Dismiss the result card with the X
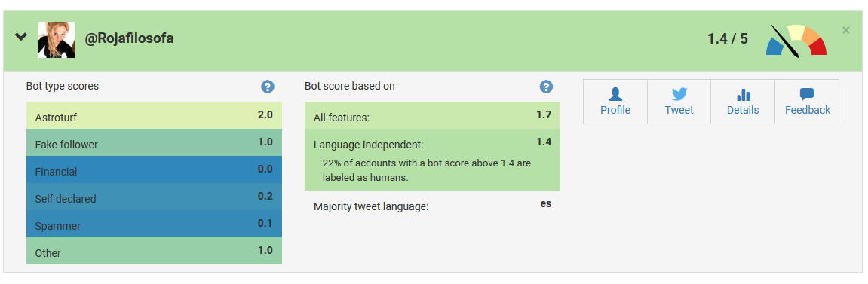Screen dimensions: 868x284 (x=846, y=30)
